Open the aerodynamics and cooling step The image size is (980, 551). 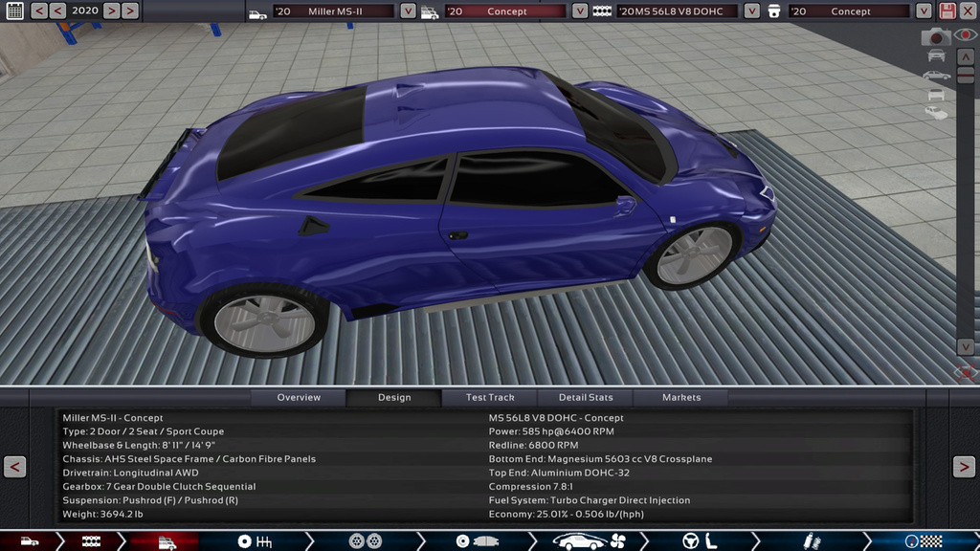coord(588,541)
